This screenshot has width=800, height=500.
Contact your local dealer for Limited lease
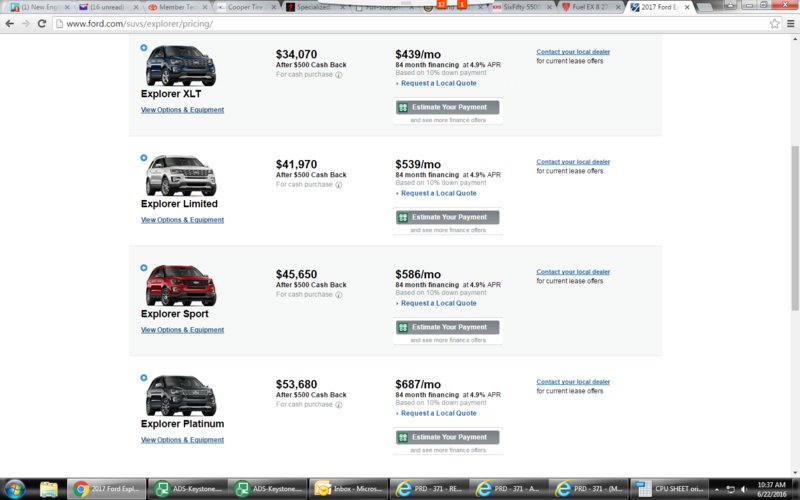click(573, 162)
